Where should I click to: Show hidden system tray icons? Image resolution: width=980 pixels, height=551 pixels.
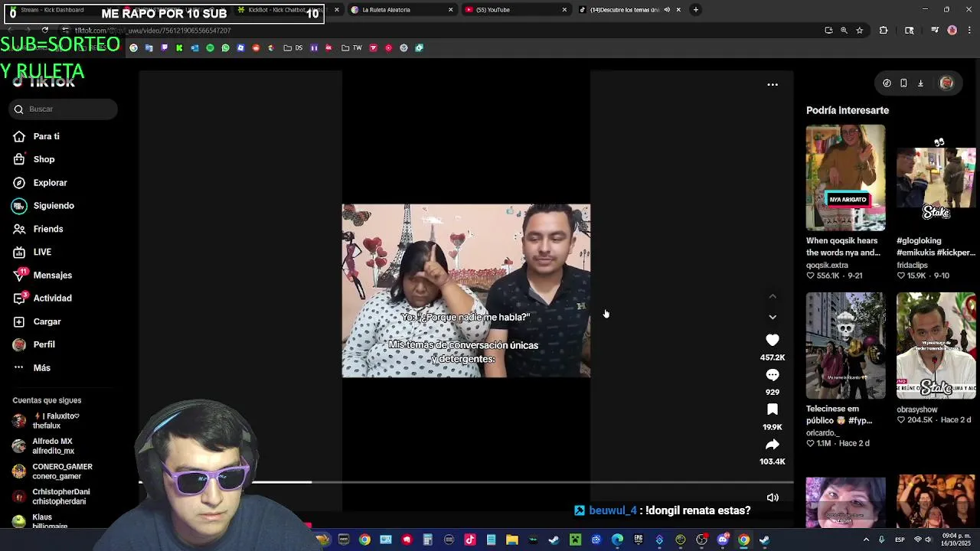click(866, 540)
